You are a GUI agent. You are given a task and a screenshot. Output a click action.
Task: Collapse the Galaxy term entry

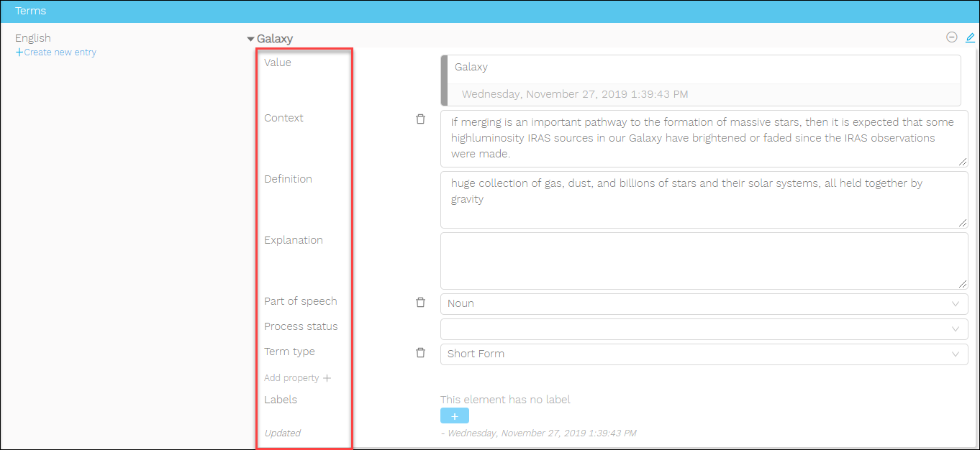pos(250,40)
